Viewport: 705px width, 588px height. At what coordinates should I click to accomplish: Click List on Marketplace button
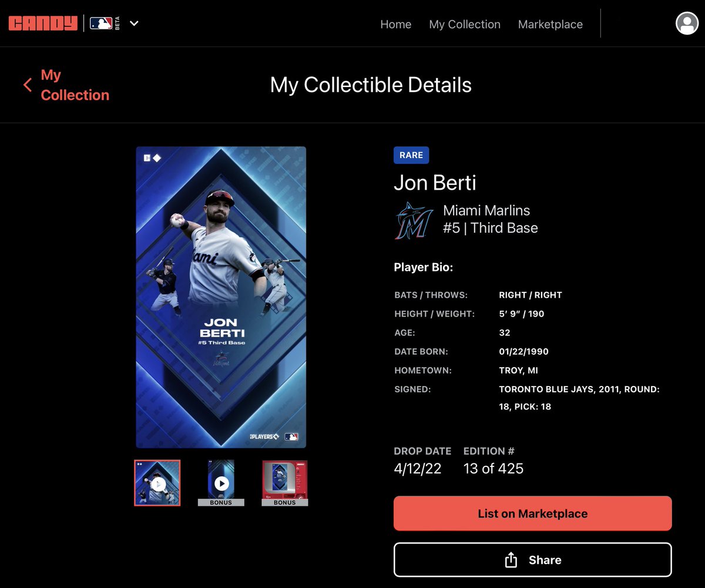(x=532, y=513)
